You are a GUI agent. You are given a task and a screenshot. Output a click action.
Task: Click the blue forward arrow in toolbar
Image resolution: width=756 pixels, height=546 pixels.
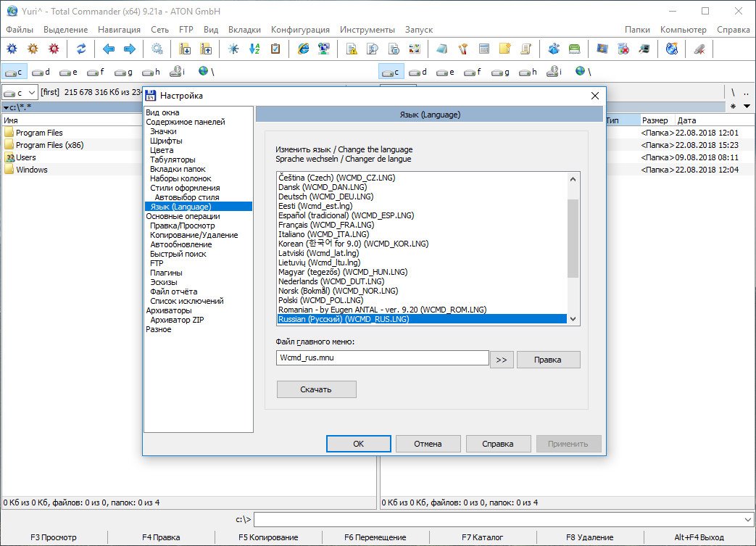click(x=129, y=49)
